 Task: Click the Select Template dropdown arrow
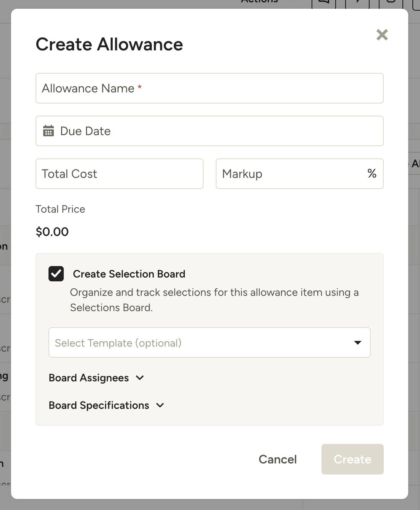358,342
